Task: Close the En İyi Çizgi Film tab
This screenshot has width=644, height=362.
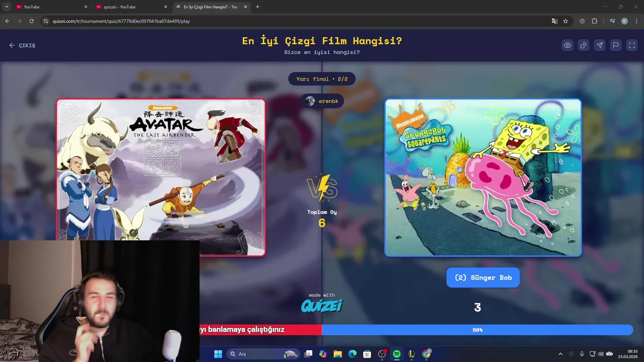Action: point(246,7)
